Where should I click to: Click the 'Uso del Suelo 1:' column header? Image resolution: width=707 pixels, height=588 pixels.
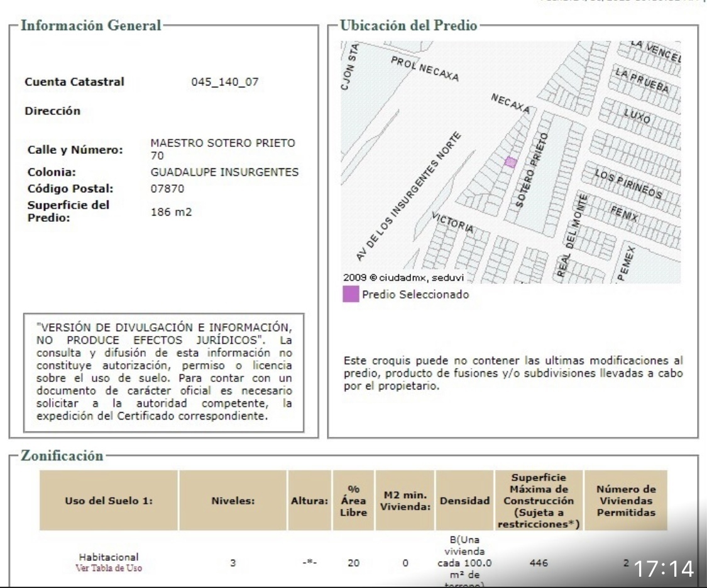click(x=109, y=501)
